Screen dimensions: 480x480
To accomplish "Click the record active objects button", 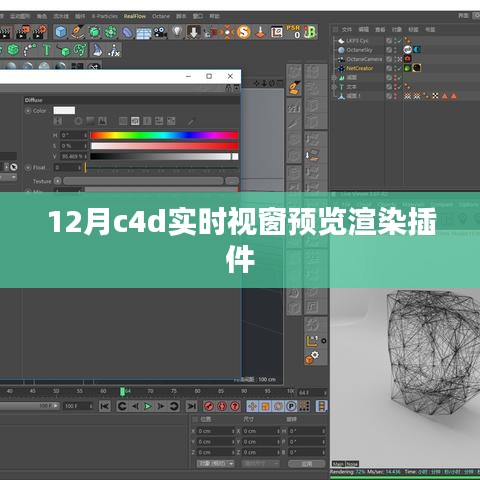I will point(209,406).
